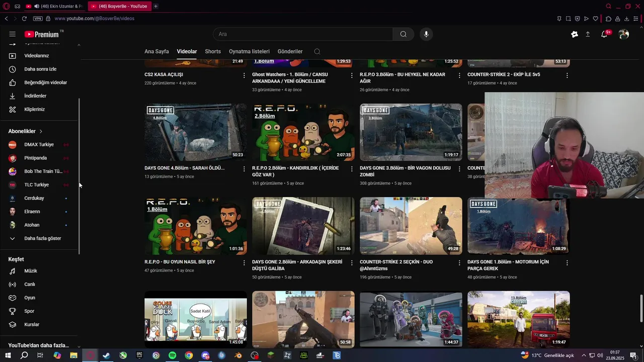Go back in the browser
Image resolution: width=644 pixels, height=362 pixels.
tap(6, 19)
